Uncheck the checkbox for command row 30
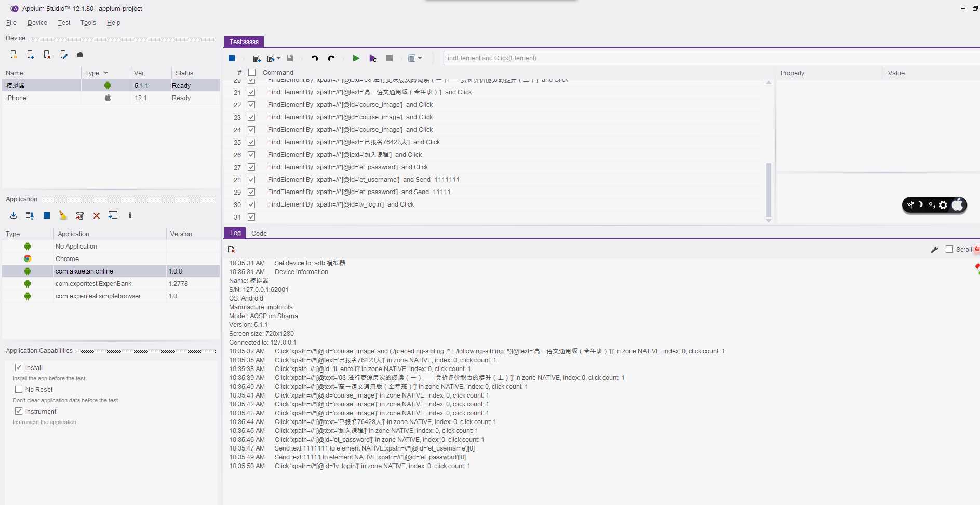 coord(251,204)
